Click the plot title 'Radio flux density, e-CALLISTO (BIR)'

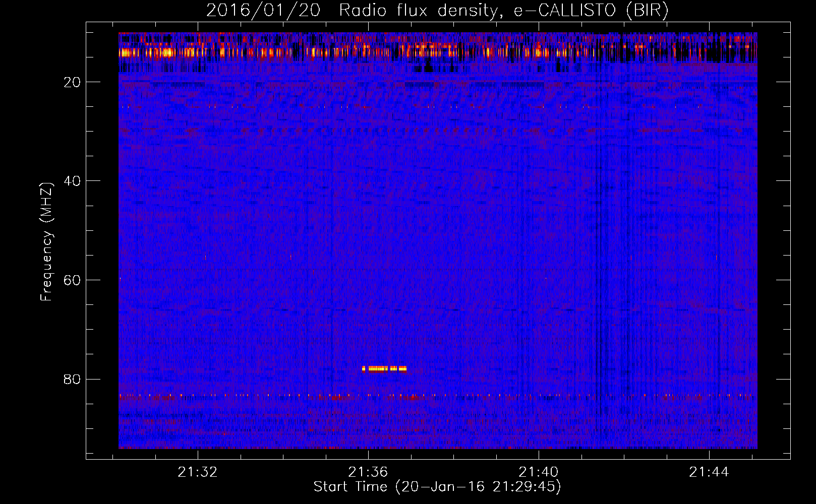click(504, 10)
